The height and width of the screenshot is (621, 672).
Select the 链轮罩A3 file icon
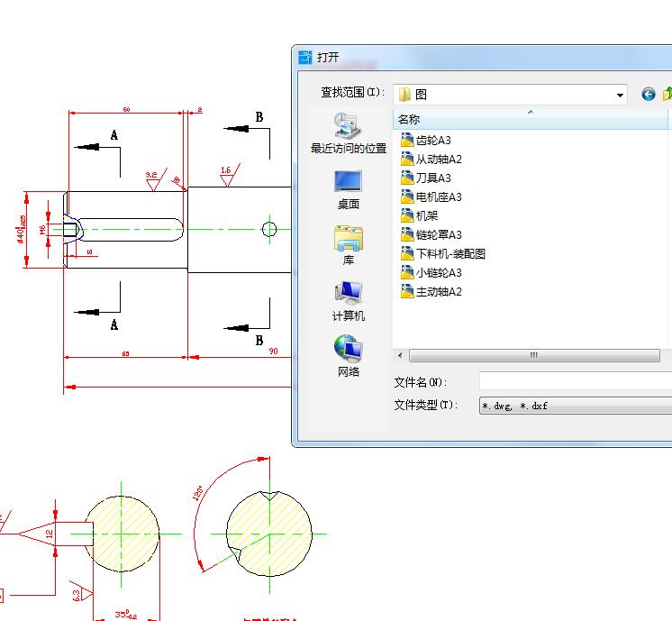pos(407,234)
